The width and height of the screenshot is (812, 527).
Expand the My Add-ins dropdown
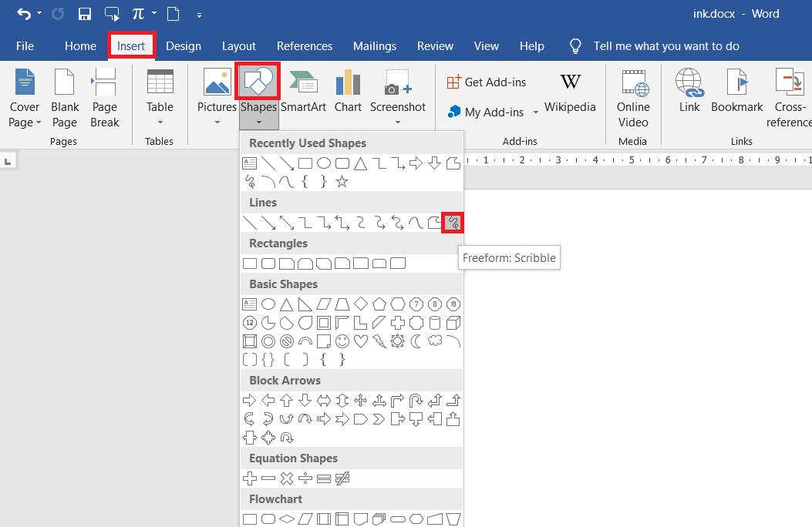tap(537, 112)
